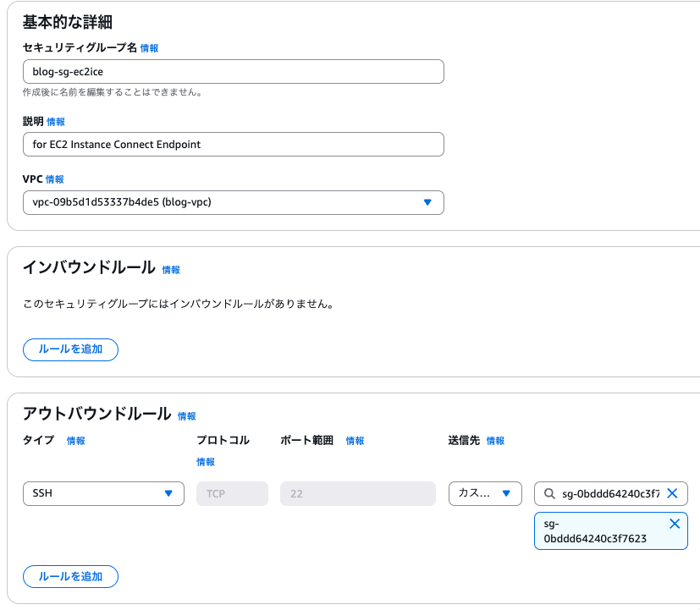Click the magnifier icon in destination search
Image resolution: width=700 pixels, height=610 pixels.
[x=549, y=493]
